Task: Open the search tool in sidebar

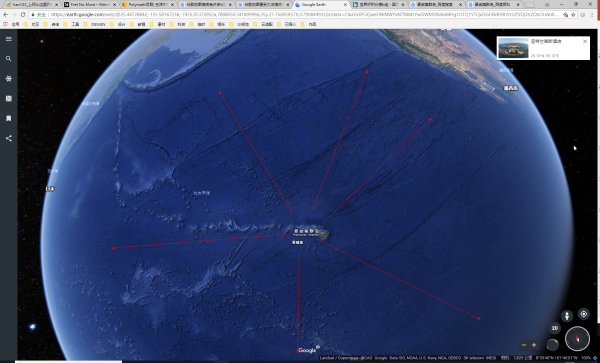Action: coord(8,59)
